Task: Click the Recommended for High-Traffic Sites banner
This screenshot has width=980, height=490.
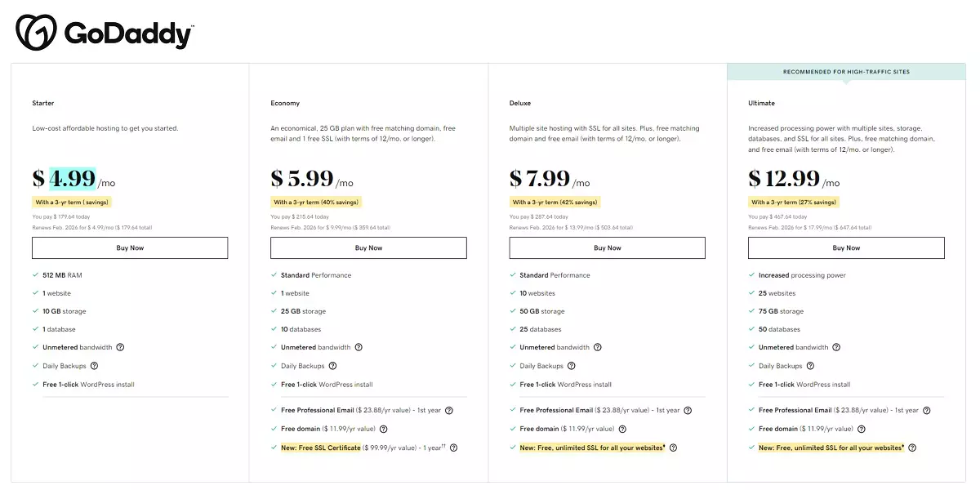Action: [x=846, y=72]
